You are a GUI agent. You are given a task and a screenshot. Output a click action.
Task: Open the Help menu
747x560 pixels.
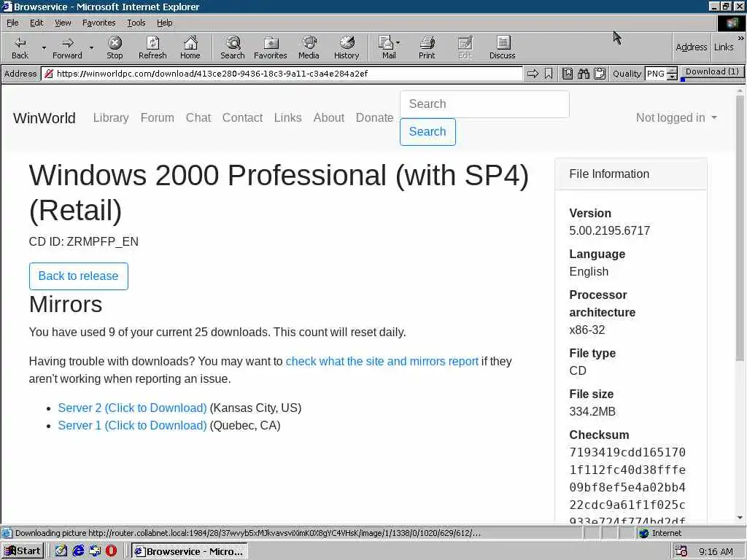pyautogui.click(x=164, y=23)
